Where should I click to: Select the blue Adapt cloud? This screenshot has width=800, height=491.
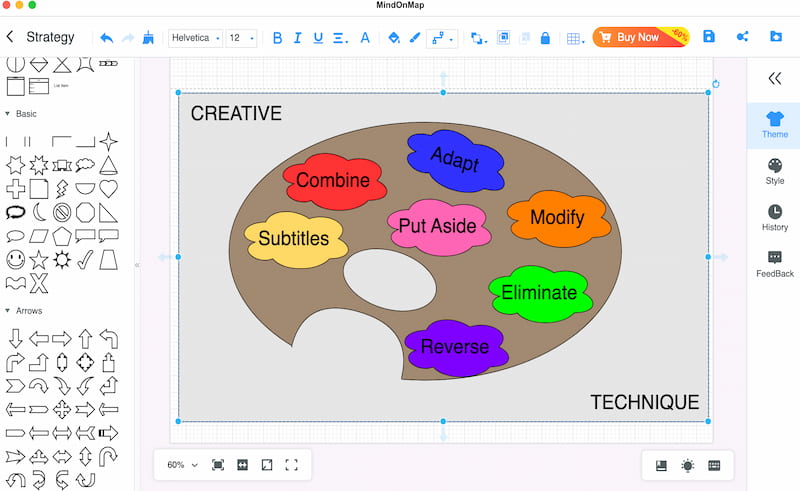pos(456,160)
